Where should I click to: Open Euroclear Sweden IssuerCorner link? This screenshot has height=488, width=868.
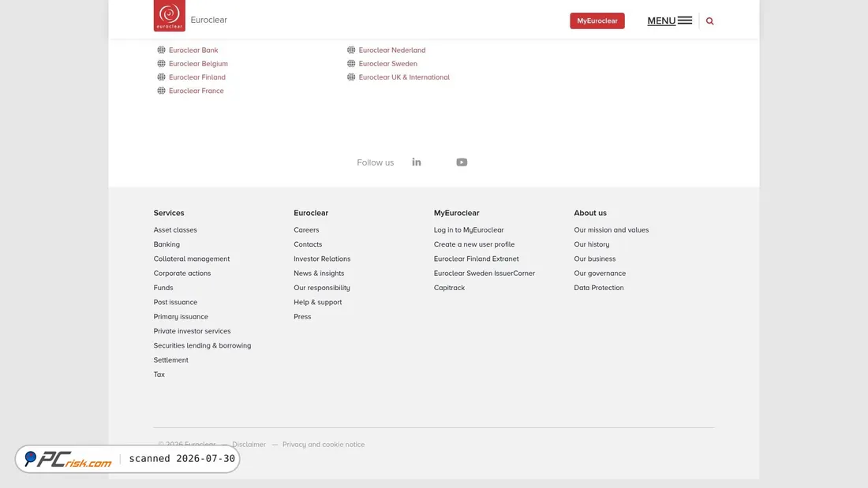485,274
